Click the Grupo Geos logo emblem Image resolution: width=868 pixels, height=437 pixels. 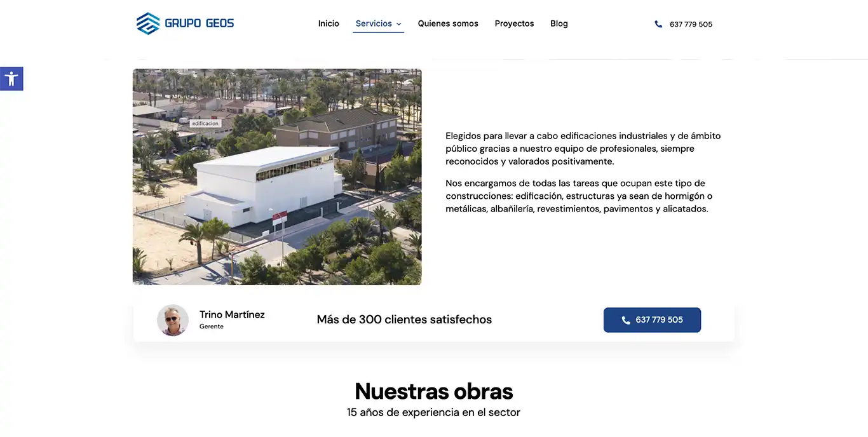coord(148,24)
